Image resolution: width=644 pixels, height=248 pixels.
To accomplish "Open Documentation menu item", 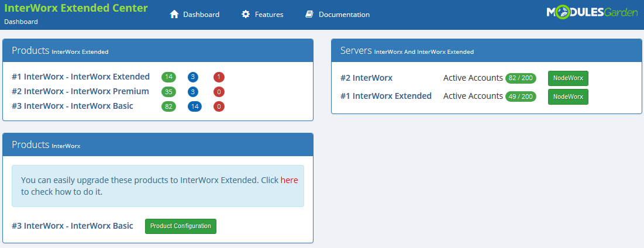I will pyautogui.click(x=337, y=15).
